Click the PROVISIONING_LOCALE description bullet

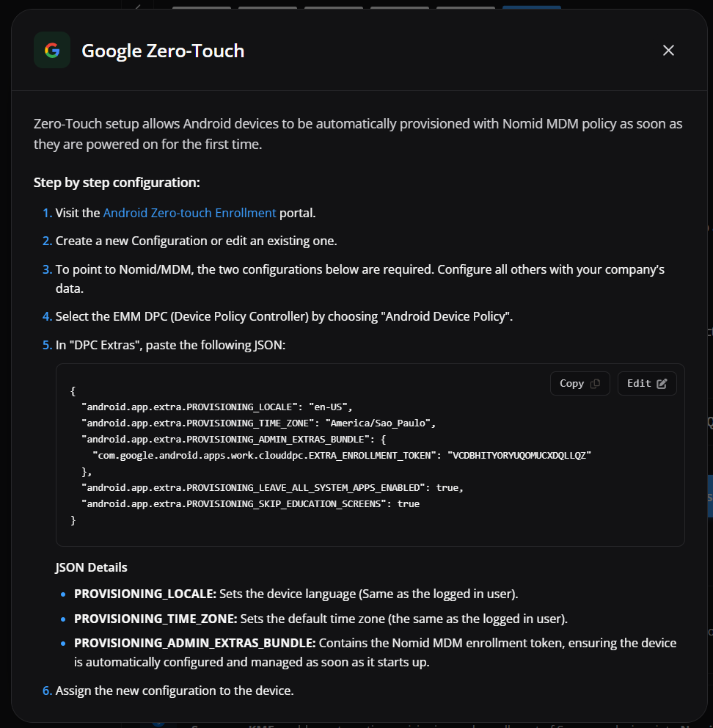point(296,594)
